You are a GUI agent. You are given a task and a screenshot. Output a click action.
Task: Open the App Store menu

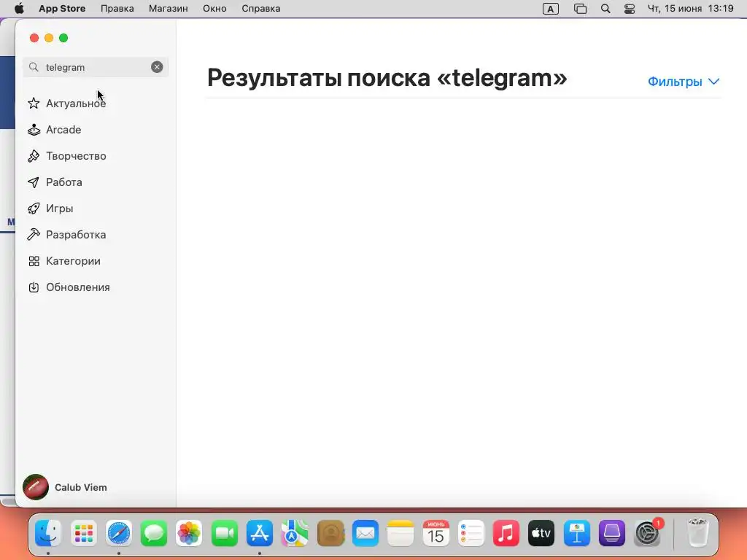62,9
